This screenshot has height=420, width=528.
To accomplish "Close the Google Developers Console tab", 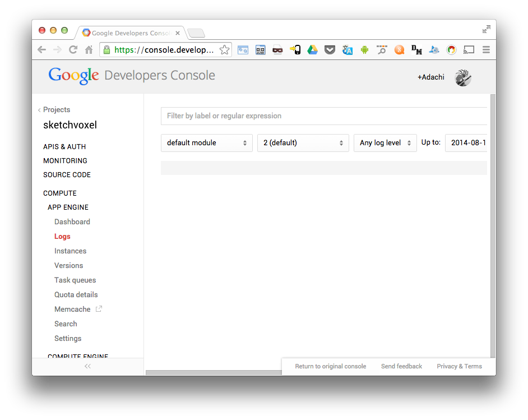I will (178, 33).
